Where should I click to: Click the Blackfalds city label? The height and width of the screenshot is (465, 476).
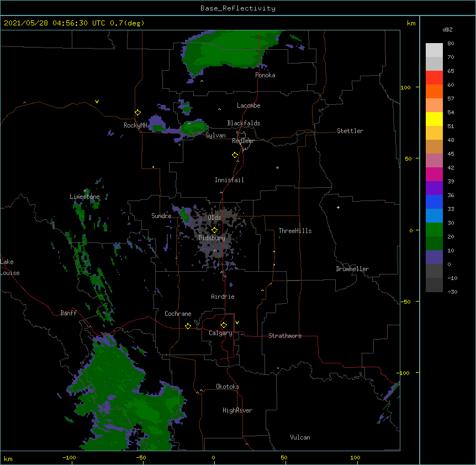[244, 123]
